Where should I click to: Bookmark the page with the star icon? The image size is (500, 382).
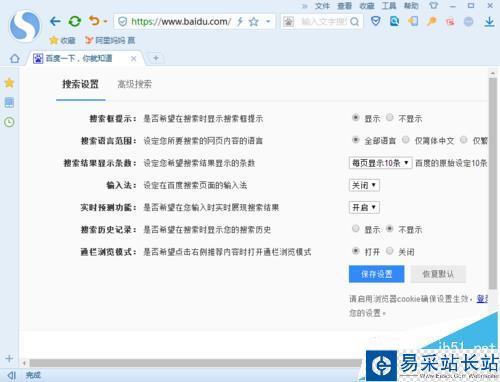[254, 22]
